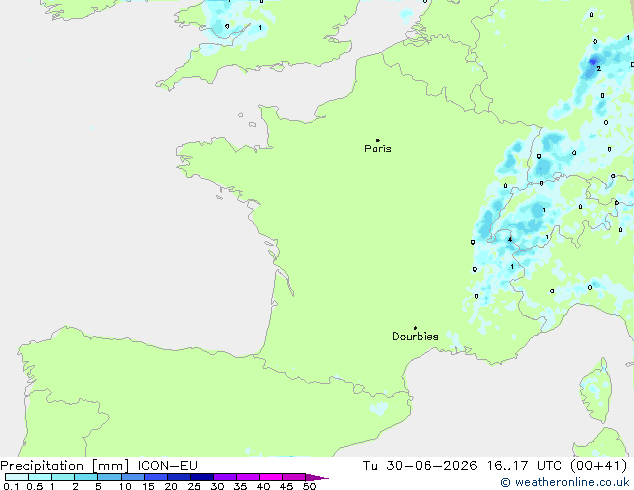The width and height of the screenshot is (634, 490).
Task: Click the legend label '50'
Action: pos(309,486)
